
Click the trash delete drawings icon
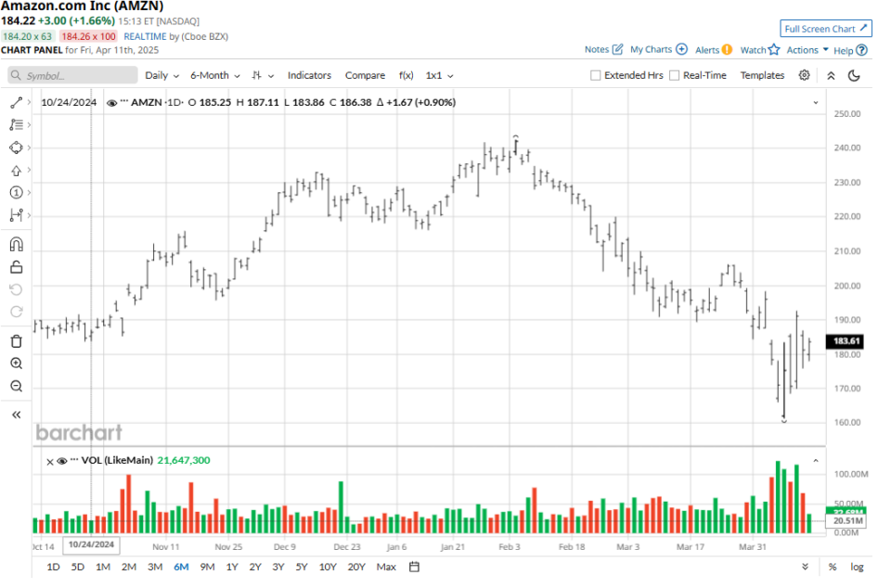point(16,340)
